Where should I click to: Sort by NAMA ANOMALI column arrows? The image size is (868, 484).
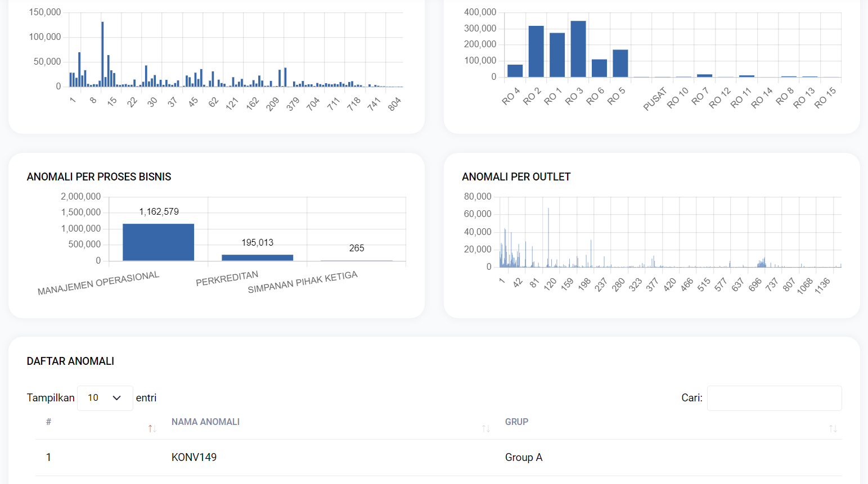click(x=486, y=428)
